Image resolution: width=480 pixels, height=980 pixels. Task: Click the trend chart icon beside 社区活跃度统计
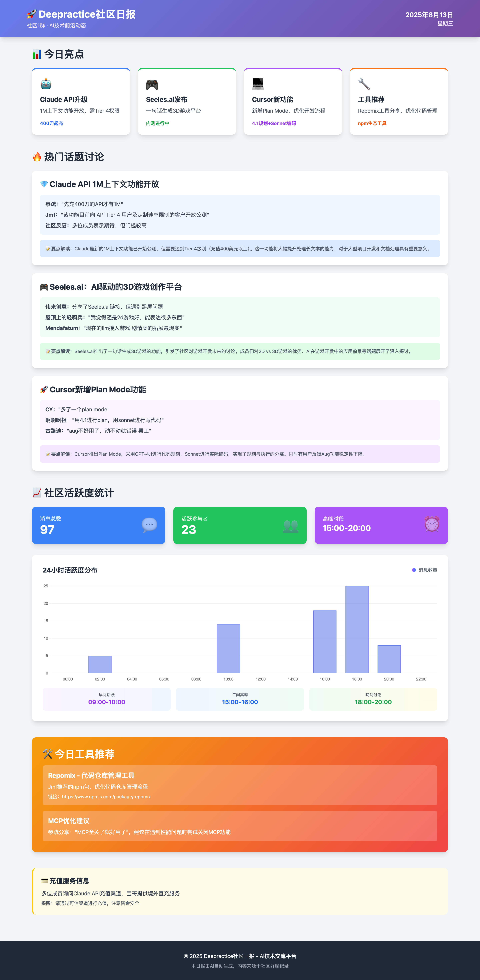click(x=37, y=493)
